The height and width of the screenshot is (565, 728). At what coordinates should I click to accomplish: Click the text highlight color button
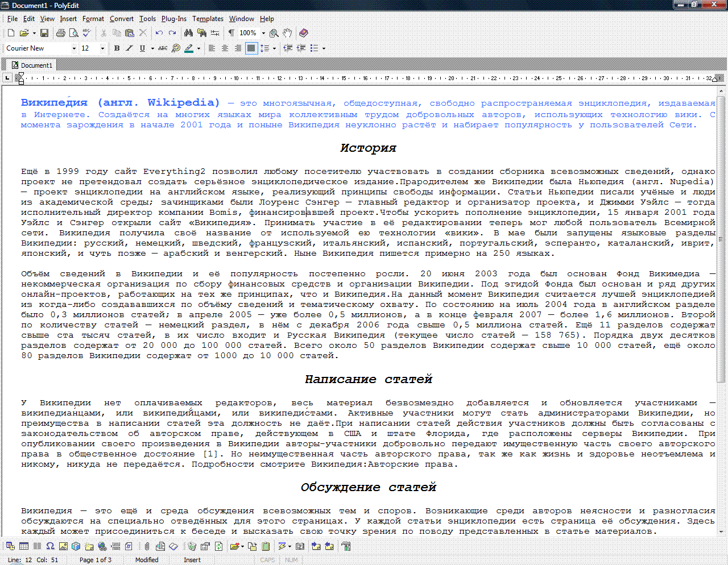pyautogui.click(x=188, y=48)
